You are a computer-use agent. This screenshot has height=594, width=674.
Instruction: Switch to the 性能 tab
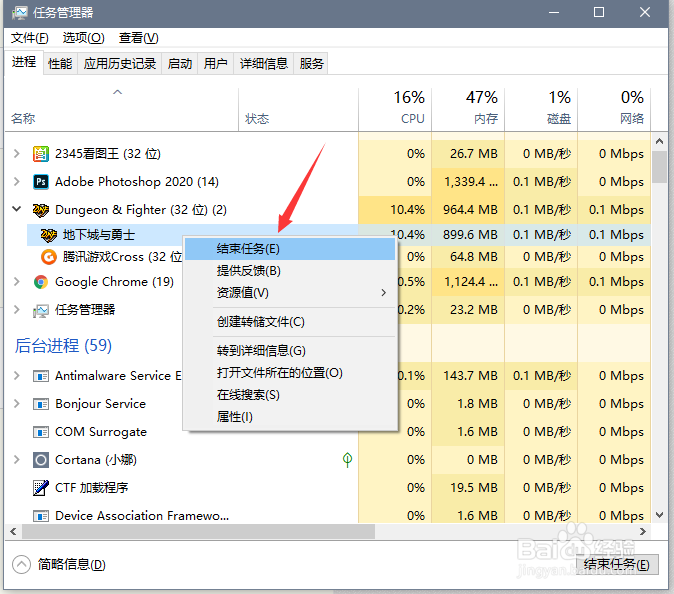tap(60, 64)
